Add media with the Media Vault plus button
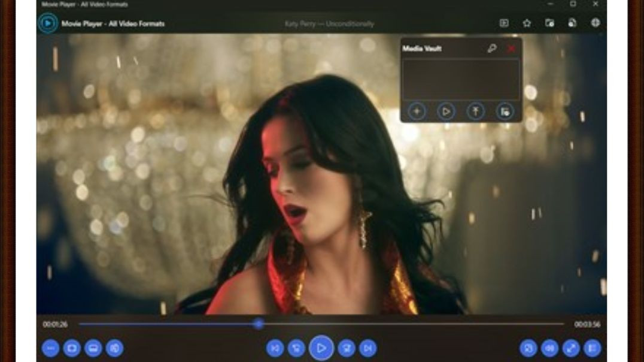The image size is (644, 362). coord(417,111)
